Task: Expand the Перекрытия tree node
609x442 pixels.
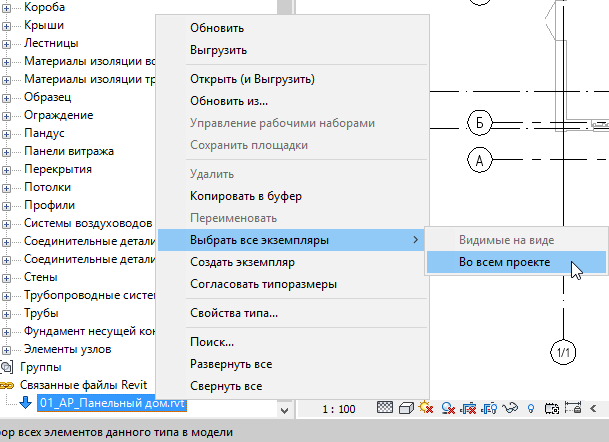Action: click(6, 170)
